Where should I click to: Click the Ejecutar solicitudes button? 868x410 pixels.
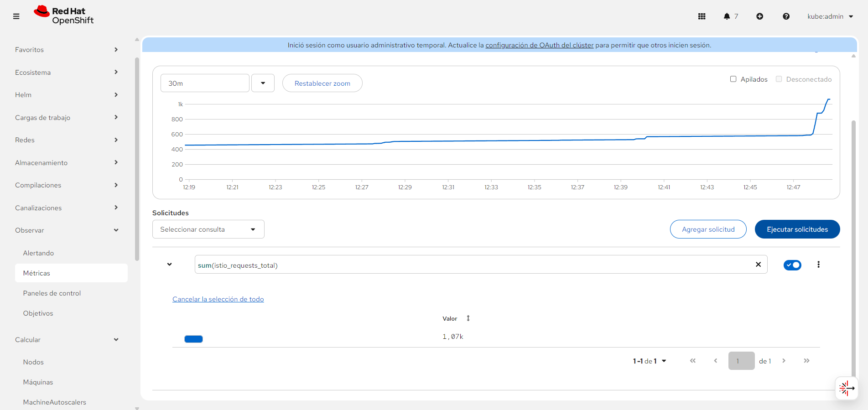797,229
